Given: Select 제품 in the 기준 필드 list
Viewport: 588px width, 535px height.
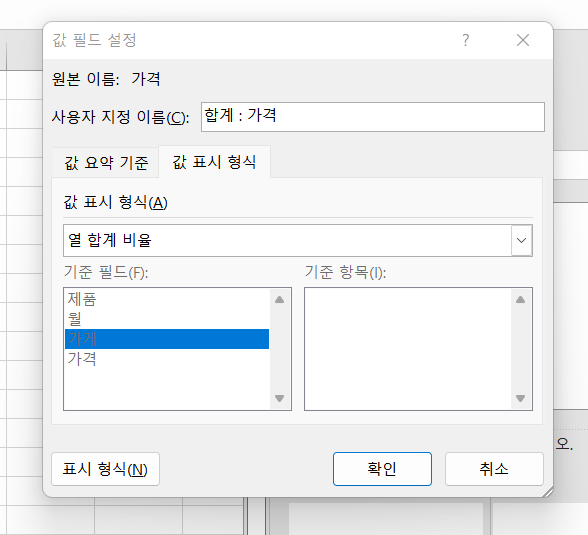Looking at the screenshot, I should [x=166, y=299].
